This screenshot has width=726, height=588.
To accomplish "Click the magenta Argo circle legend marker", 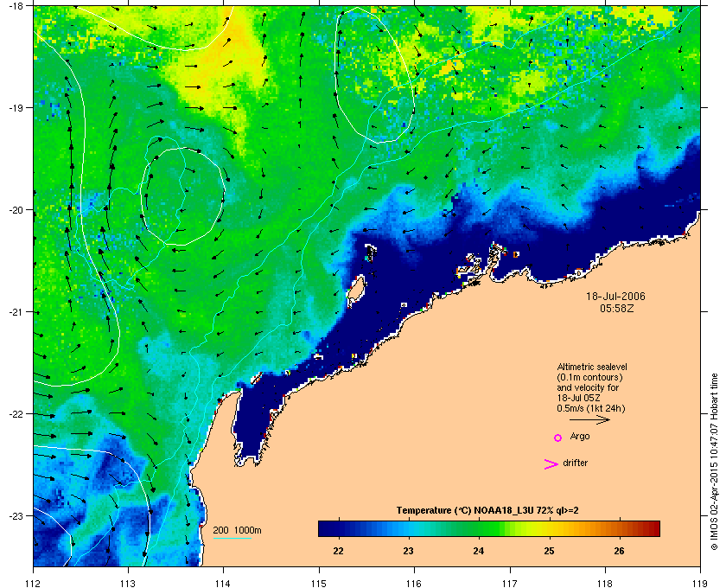I will pos(558,438).
